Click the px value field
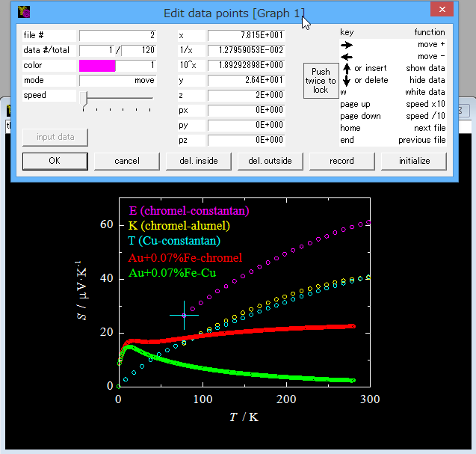 246,110
